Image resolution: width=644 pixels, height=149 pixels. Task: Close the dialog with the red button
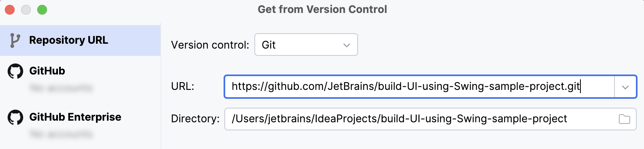(10, 10)
